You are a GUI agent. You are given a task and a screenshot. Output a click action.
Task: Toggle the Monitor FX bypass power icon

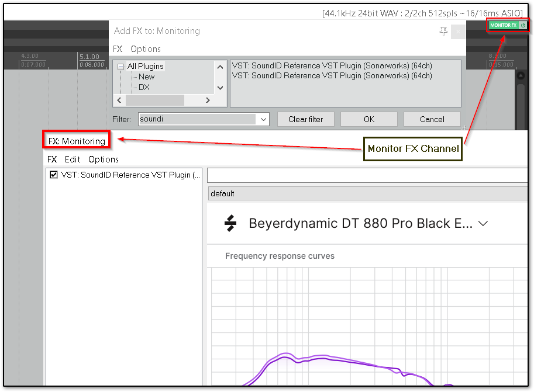[523, 25]
